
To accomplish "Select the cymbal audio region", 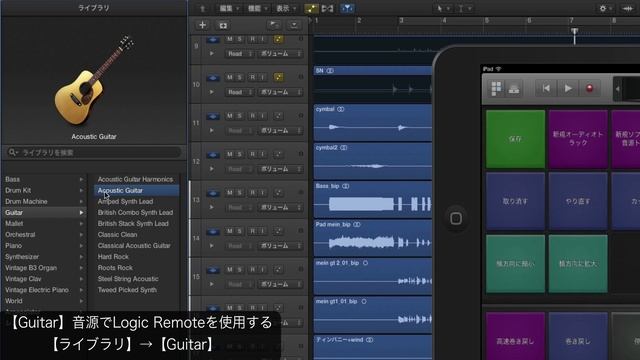I will pyautogui.click(x=373, y=122).
